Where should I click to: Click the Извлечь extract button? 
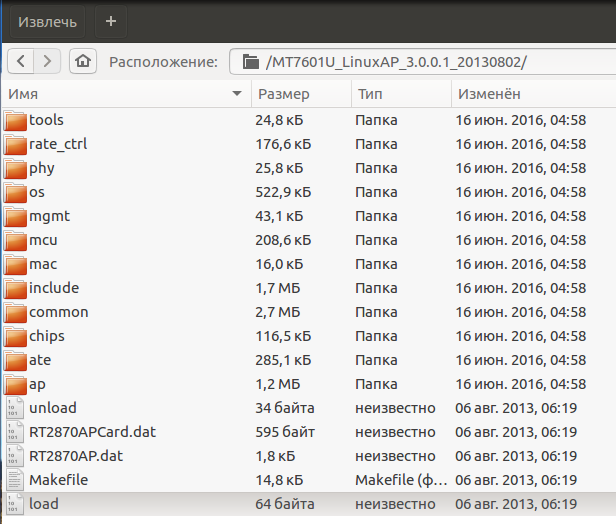click(47, 22)
